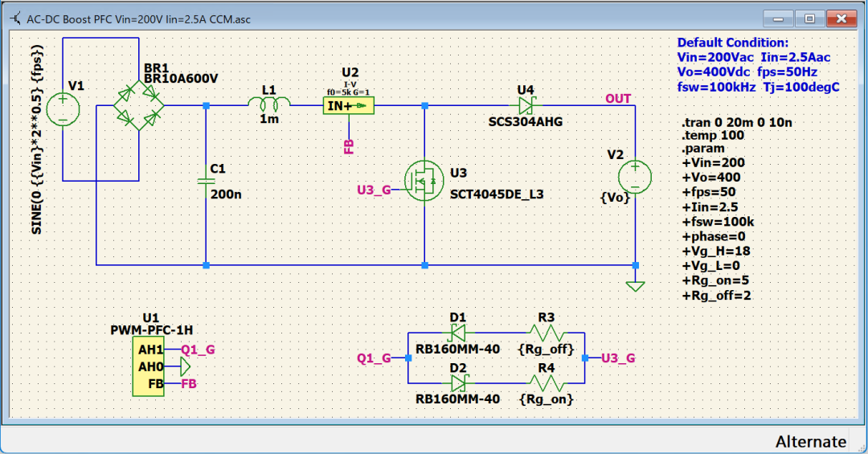Screen dimensions: 868x454
Task: Select the .temp 100 directive
Action: tap(713, 136)
